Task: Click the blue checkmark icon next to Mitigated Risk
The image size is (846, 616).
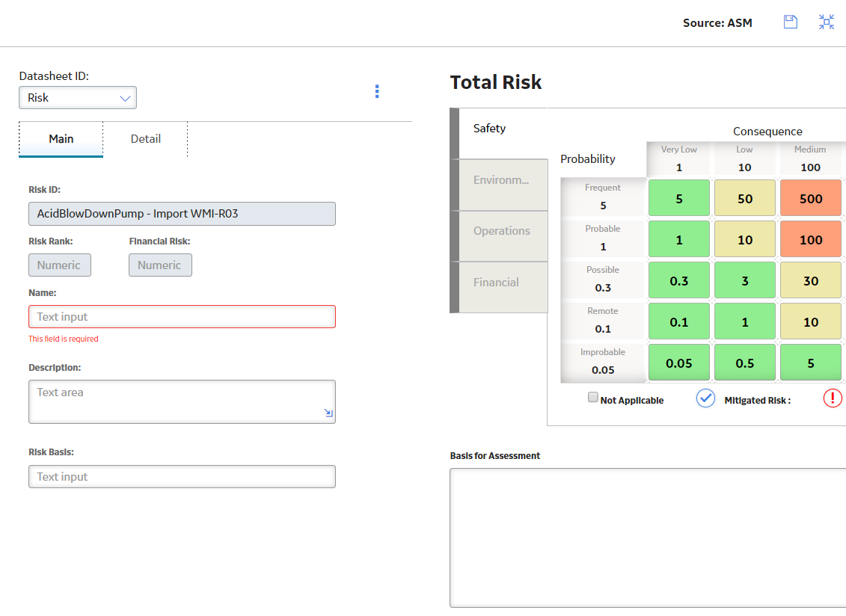Action: (705, 398)
